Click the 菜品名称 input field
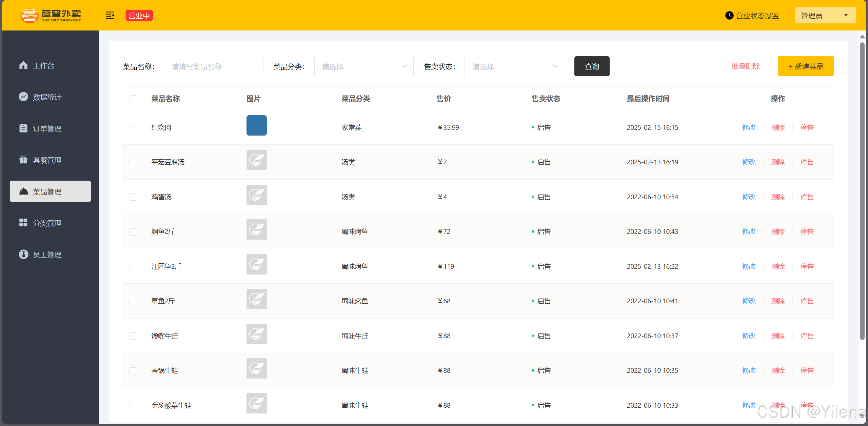 click(213, 66)
